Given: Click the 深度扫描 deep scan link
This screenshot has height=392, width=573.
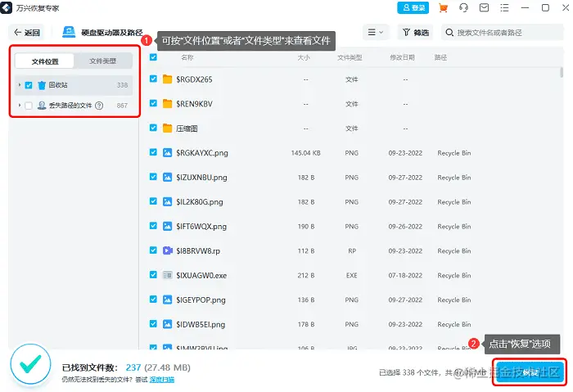Looking at the screenshot, I should coord(162,380).
